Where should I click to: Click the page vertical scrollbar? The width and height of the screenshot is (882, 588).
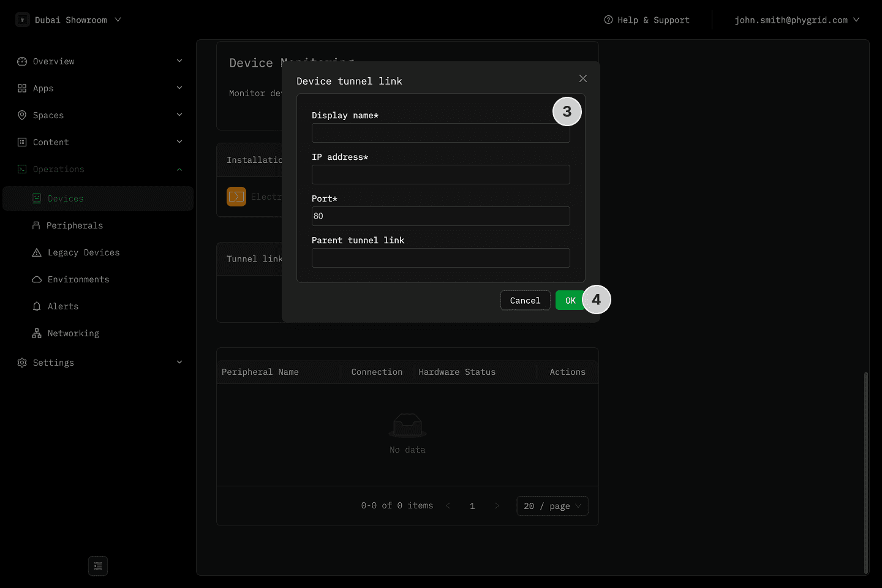coord(865,472)
